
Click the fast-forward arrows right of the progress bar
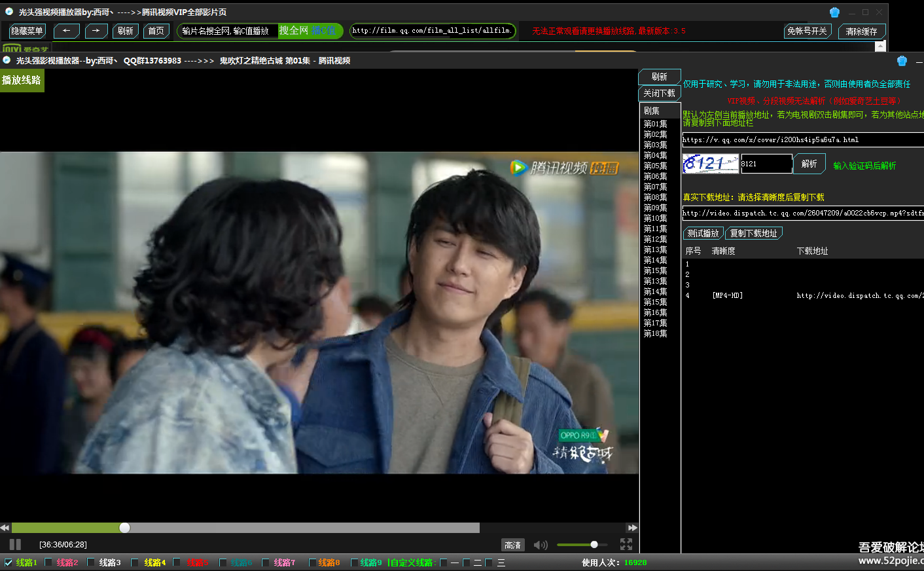pos(632,528)
